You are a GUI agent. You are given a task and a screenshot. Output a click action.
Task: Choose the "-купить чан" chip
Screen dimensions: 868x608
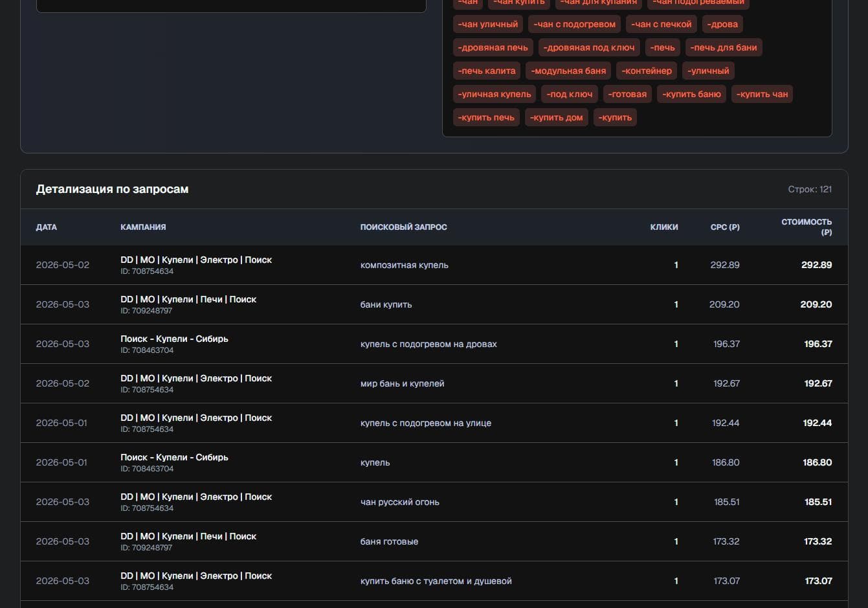coord(762,94)
